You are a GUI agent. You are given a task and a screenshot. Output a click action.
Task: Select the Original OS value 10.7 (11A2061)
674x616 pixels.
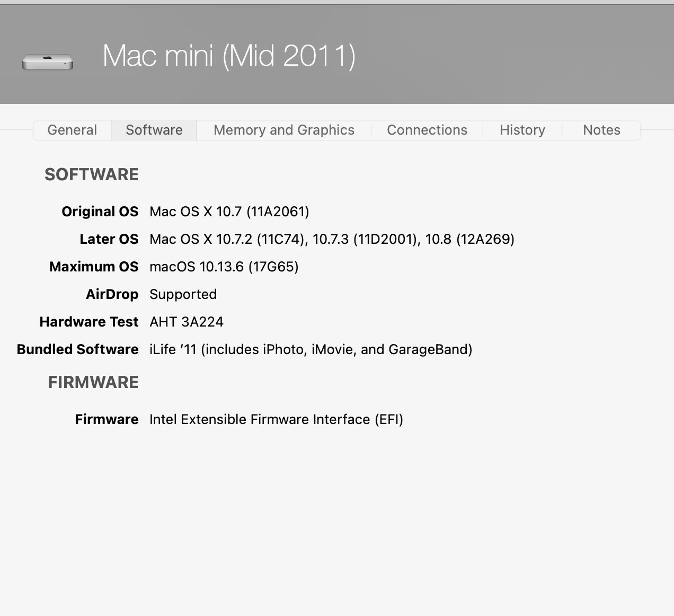229,212
